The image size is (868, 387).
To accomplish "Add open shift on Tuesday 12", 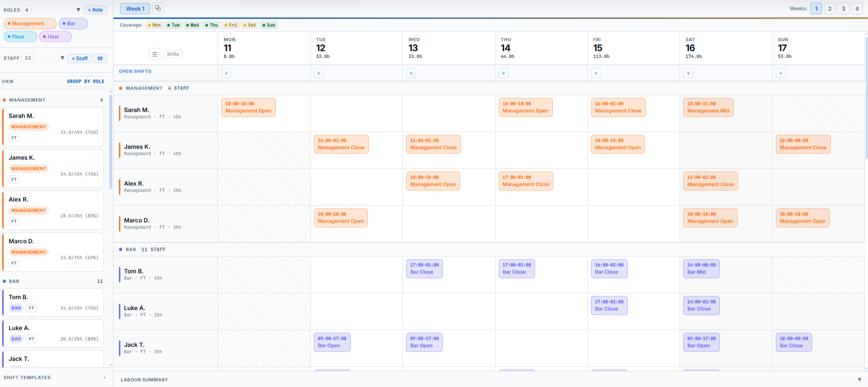I will click(319, 73).
